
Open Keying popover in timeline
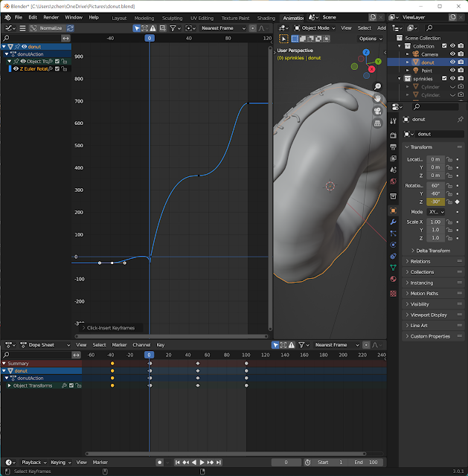[x=60, y=463]
